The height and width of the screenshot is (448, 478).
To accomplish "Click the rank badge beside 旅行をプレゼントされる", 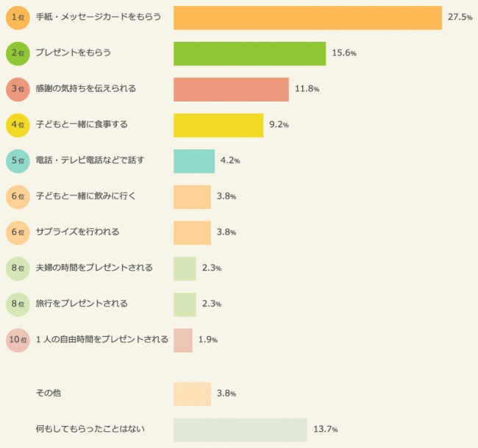I will click(18, 304).
